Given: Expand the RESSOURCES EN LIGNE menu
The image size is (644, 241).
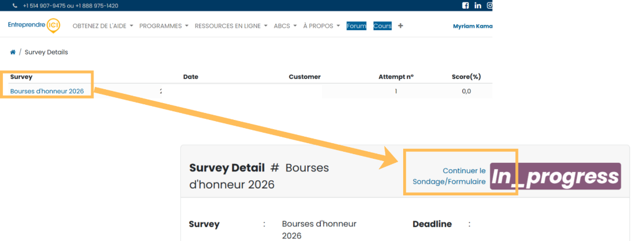Looking at the screenshot, I should pos(231,26).
